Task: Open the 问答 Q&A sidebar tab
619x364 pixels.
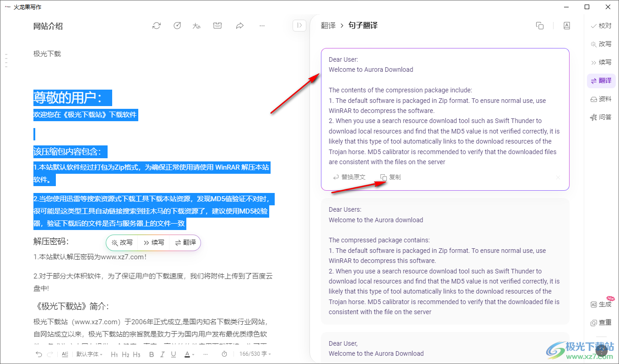Action: 601,117
